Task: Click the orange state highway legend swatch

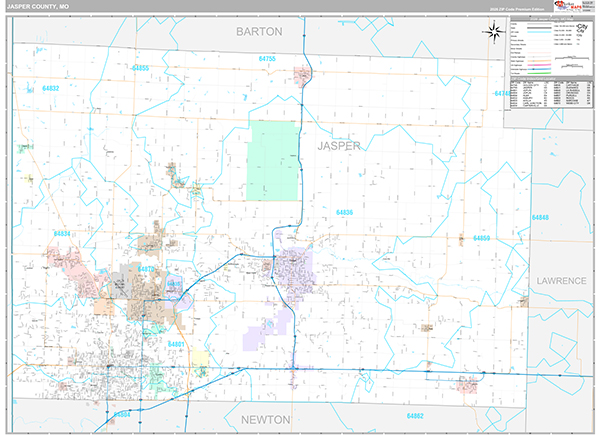Action: pyautogui.click(x=539, y=61)
